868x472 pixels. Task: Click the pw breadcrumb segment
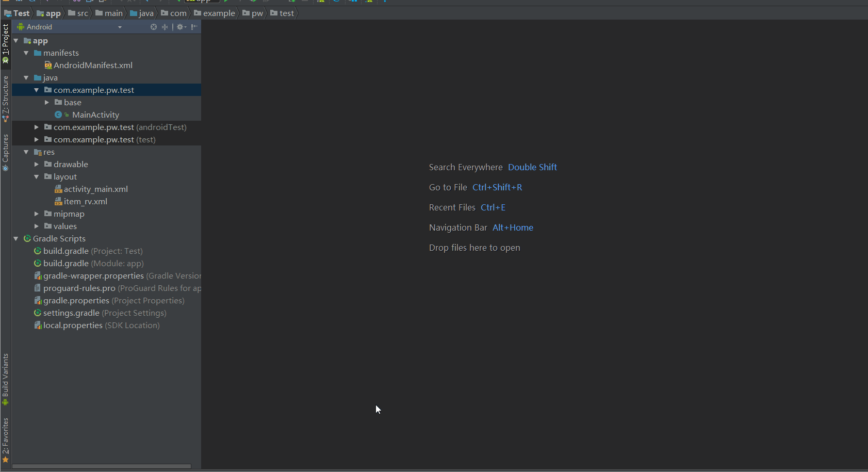(x=253, y=13)
